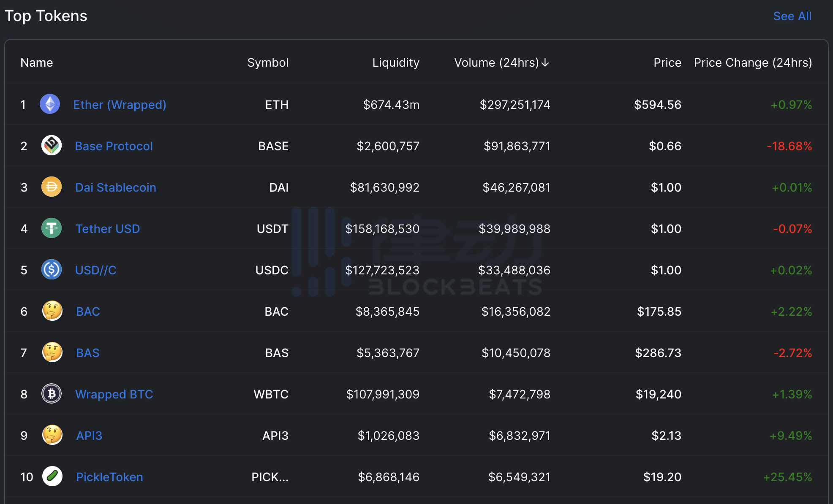Click the Wrapped BTC bitcoin icon

(x=52, y=394)
